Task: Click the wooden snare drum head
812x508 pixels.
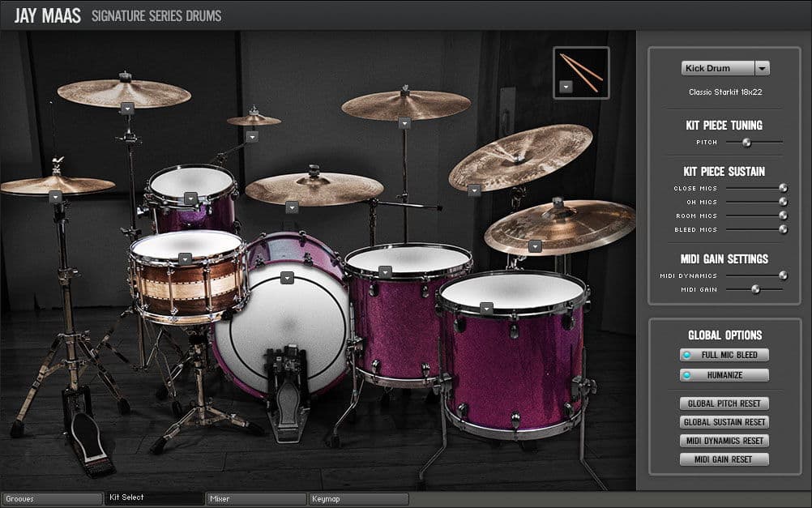Action: (x=186, y=244)
